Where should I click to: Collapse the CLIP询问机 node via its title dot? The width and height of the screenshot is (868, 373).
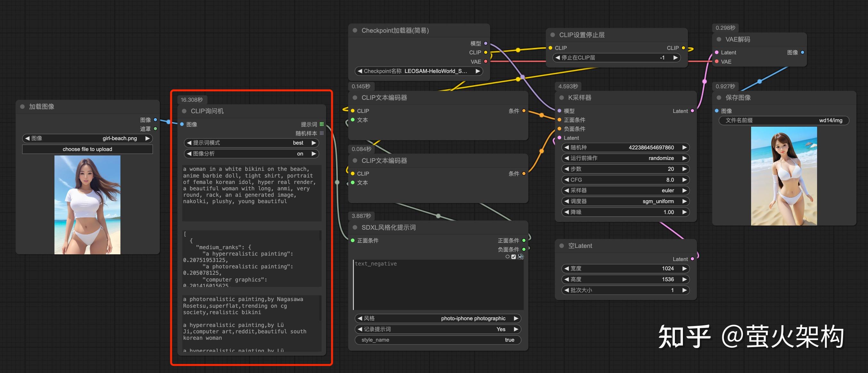[184, 111]
